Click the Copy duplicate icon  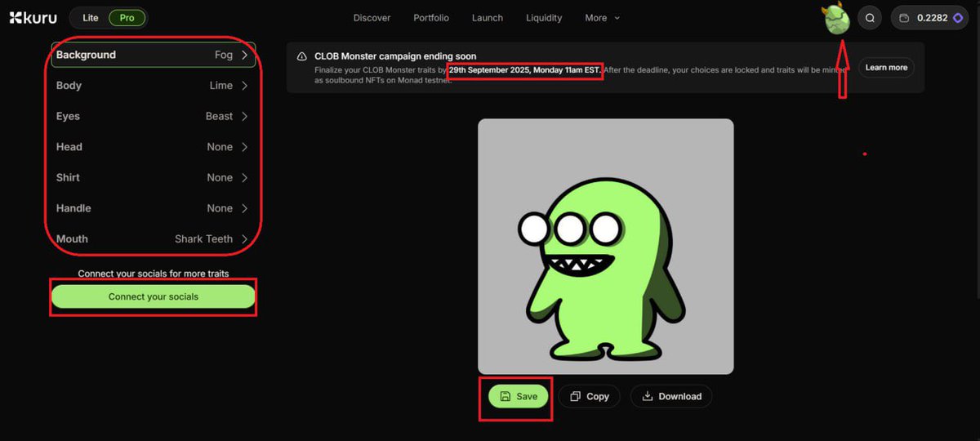click(x=575, y=396)
